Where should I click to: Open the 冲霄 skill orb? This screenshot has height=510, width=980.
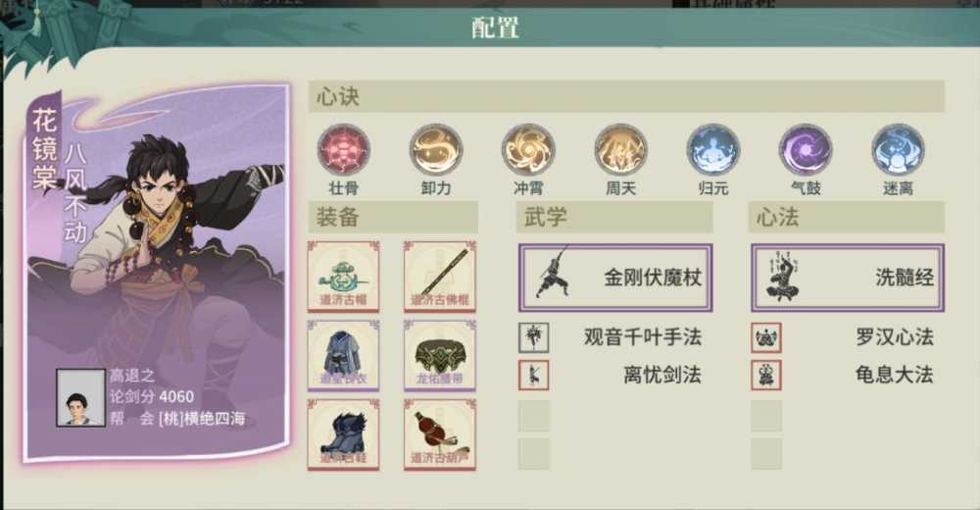click(528, 150)
